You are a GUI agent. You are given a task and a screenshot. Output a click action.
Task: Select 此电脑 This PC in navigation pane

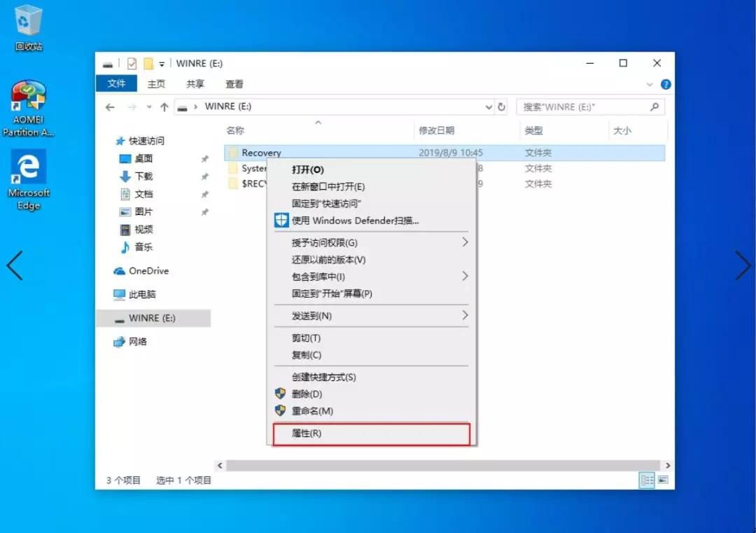point(142,295)
